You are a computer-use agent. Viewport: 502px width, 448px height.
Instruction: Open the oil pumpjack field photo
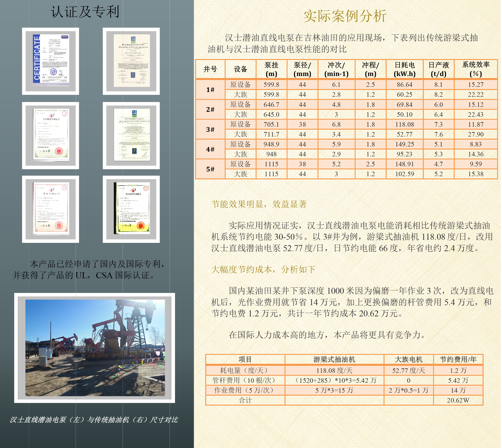pos(95,348)
